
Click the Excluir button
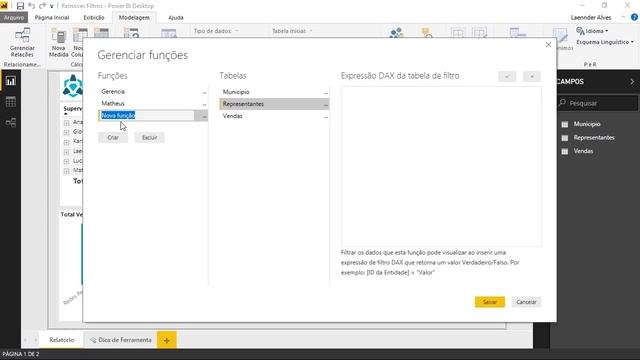149,138
